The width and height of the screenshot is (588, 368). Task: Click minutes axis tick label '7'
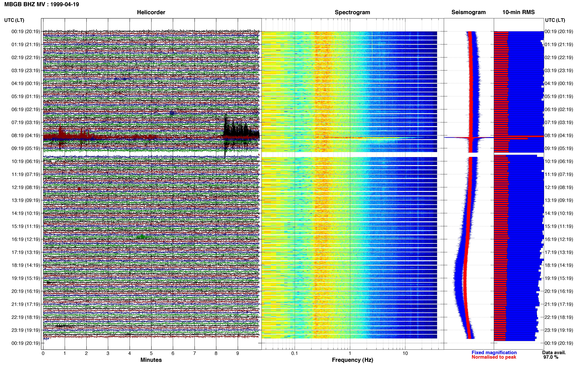[195, 353]
